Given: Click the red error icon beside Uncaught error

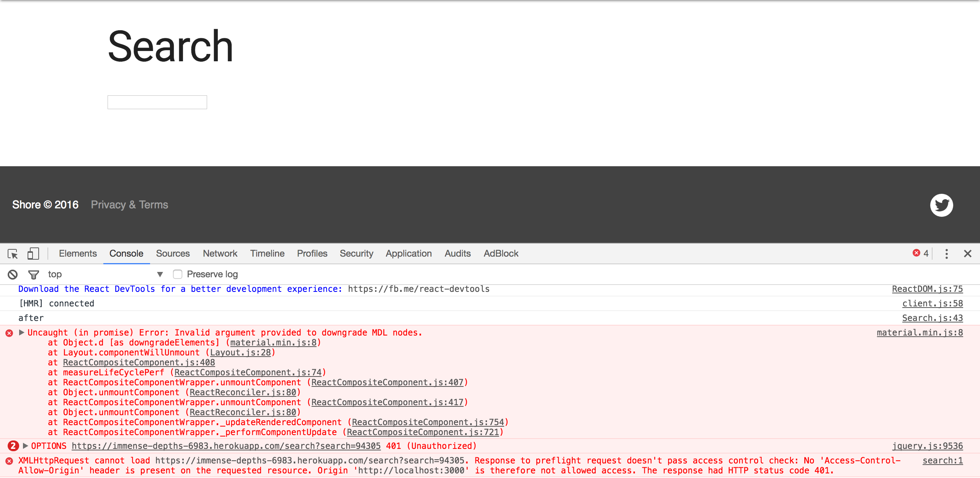Looking at the screenshot, I should coord(9,333).
